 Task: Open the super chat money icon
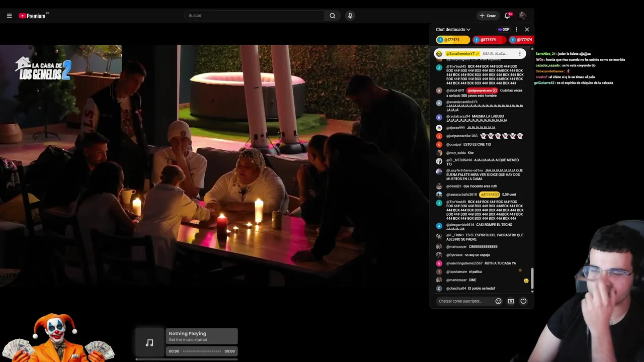511,301
